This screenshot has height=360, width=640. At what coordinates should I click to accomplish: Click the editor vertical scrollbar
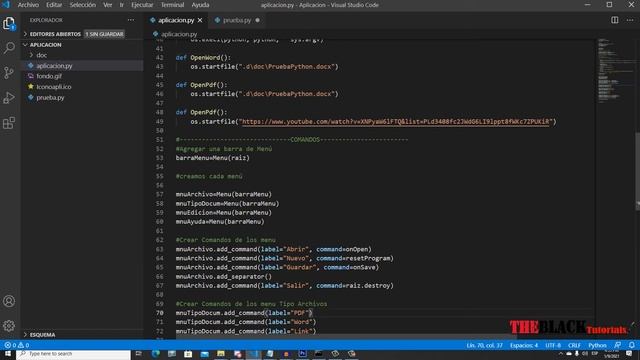[x=637, y=171]
